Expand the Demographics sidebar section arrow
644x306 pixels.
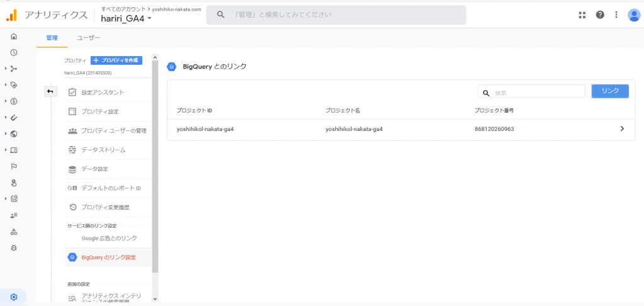pos(6,133)
